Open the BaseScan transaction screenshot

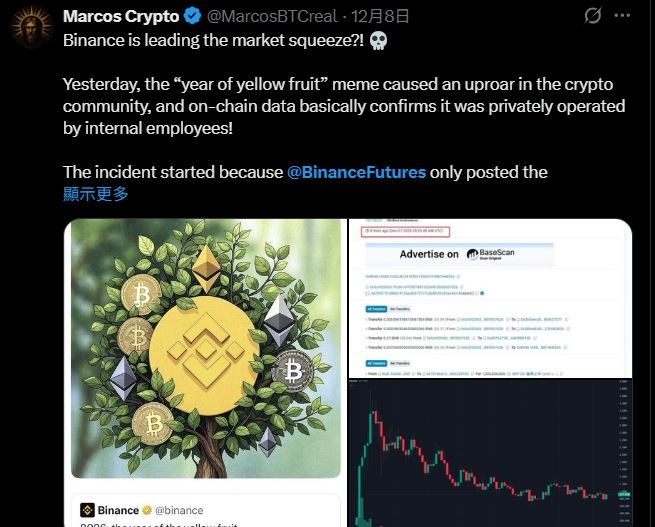(x=490, y=298)
